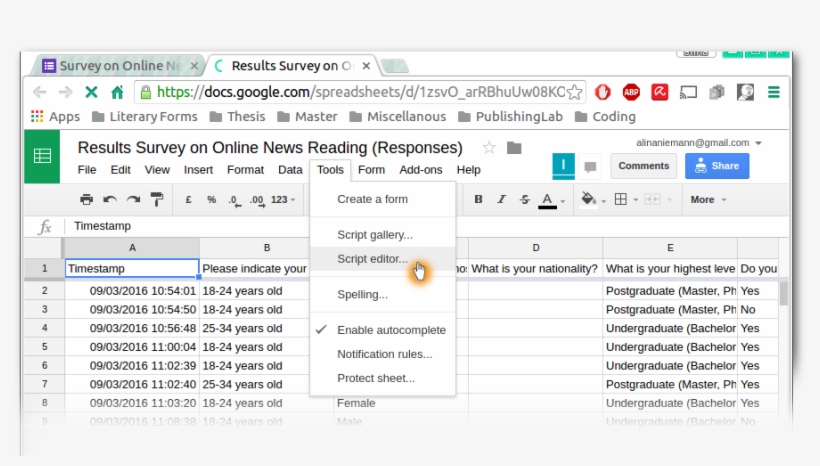Expand borders dropdown arrow

pyautogui.click(x=635, y=200)
